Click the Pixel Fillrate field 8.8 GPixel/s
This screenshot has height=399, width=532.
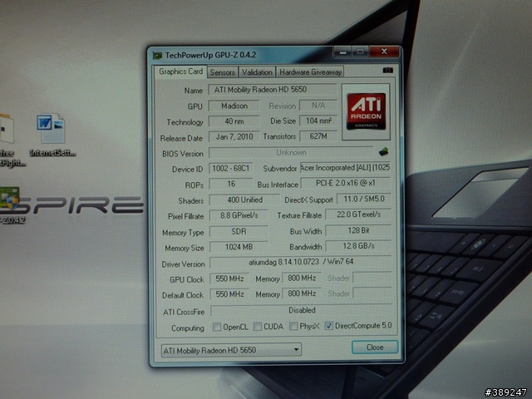[239, 215]
